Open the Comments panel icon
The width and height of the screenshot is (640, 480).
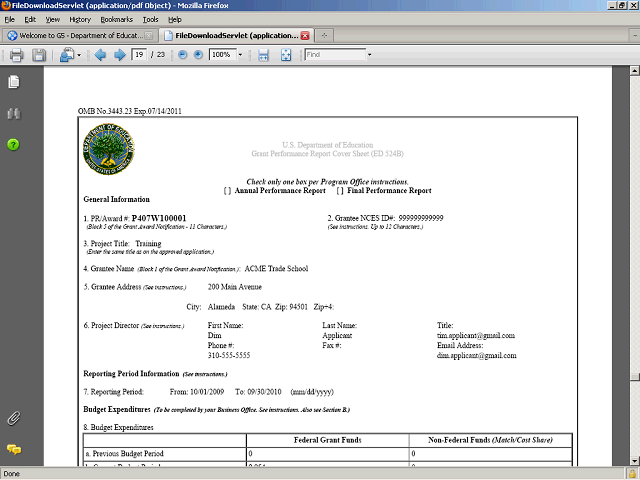(14, 449)
